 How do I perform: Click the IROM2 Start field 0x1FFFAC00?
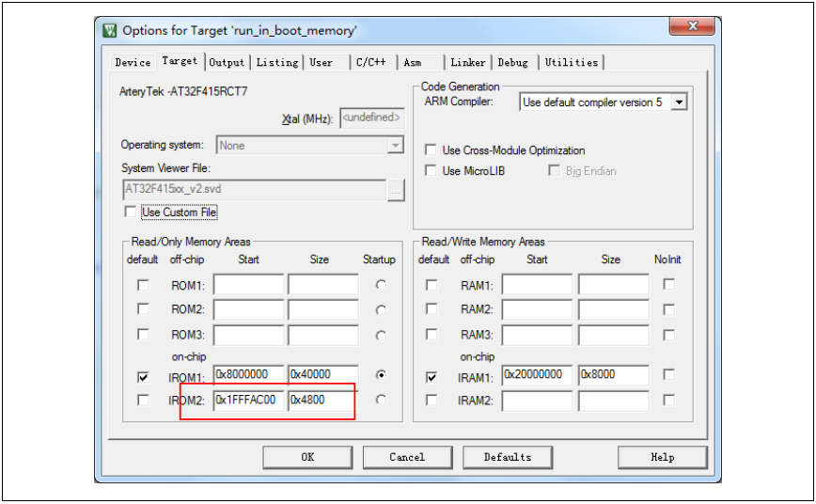tap(248, 400)
